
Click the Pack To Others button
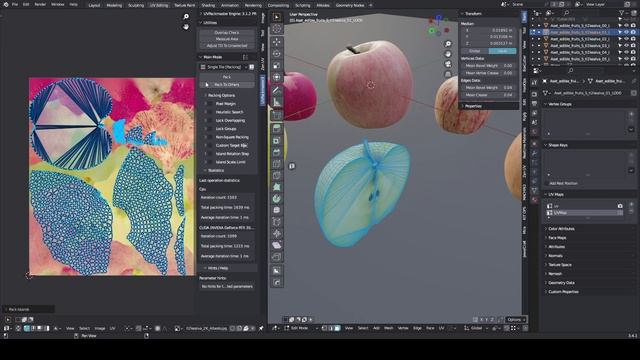[x=227, y=84]
